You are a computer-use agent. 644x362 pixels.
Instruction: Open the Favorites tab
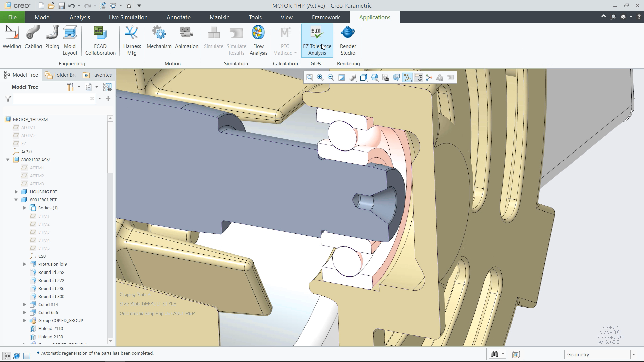click(98, 75)
